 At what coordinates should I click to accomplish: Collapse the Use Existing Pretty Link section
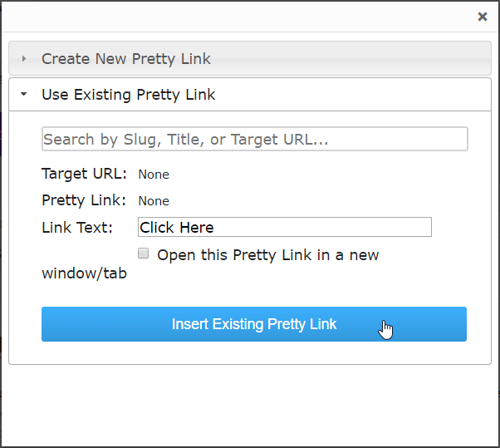(250, 95)
